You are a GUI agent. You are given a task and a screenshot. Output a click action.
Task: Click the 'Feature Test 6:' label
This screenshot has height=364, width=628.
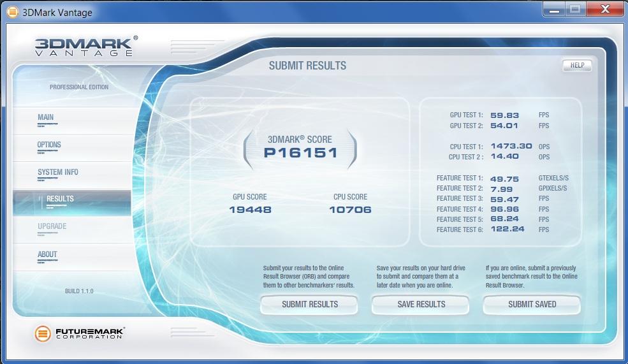click(460, 230)
